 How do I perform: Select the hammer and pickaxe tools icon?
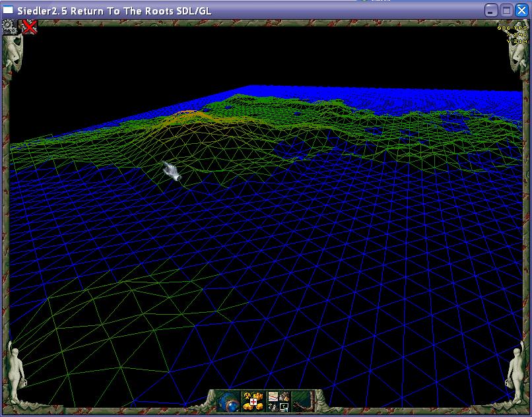click(x=247, y=395)
